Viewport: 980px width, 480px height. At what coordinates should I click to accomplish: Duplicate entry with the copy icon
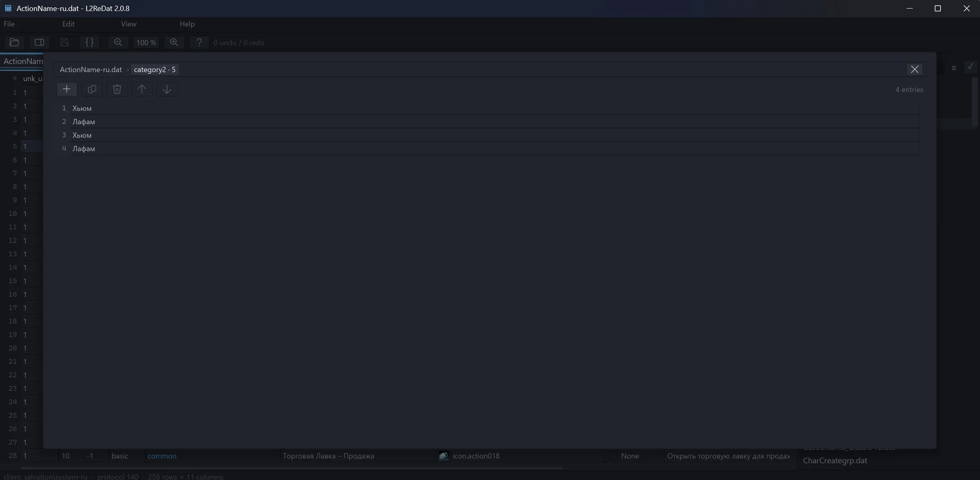92,89
